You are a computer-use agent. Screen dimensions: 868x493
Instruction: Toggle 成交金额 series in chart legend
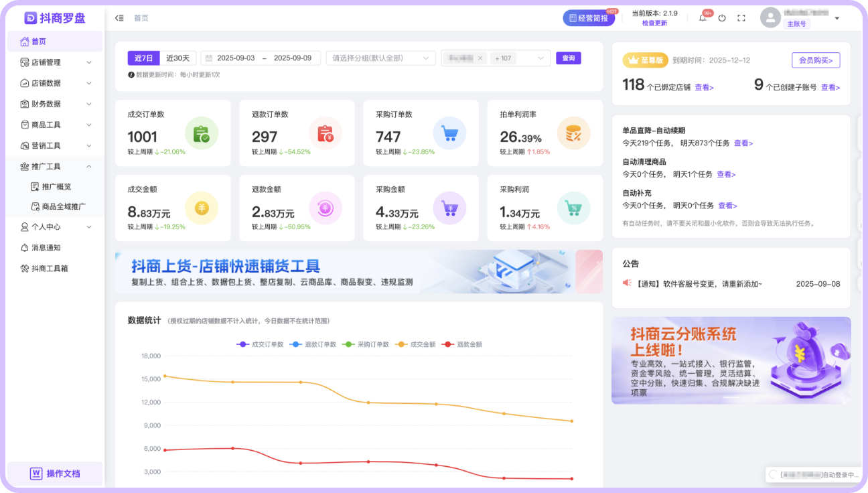[416, 344]
